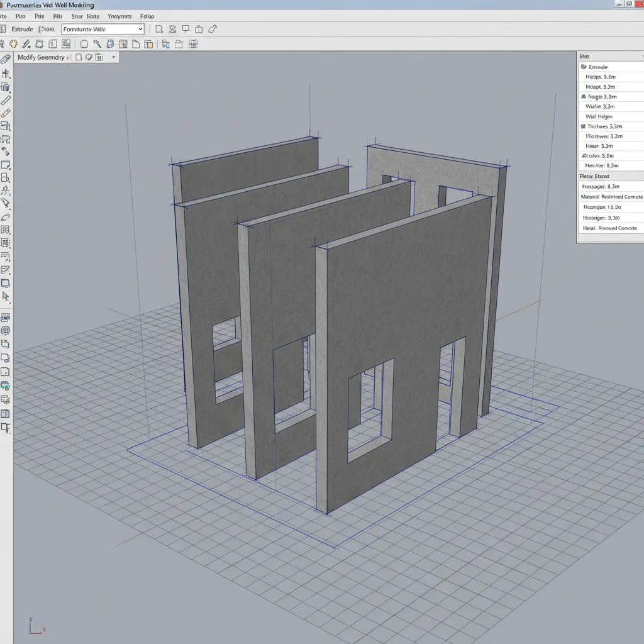Open the Formtunte-Wdiy combo box
Screen dimensions: 644x644
[x=103, y=29]
